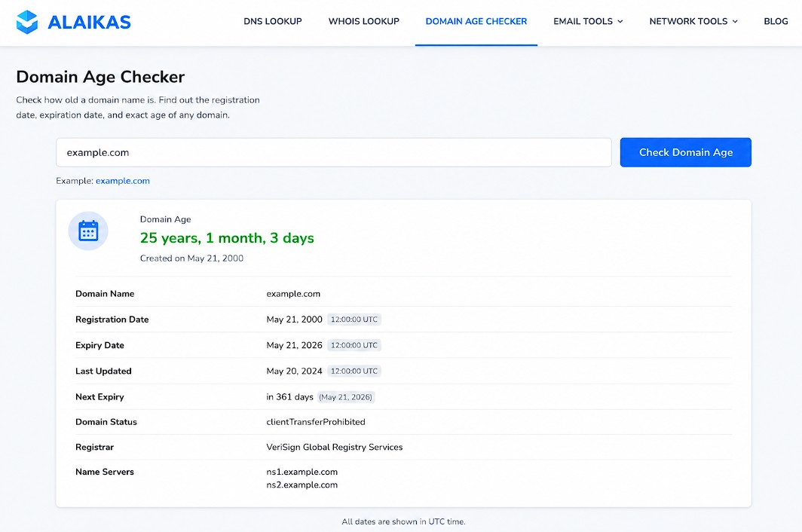This screenshot has width=802, height=532.
Task: Expand the Email Tools menu
Action: tap(588, 22)
